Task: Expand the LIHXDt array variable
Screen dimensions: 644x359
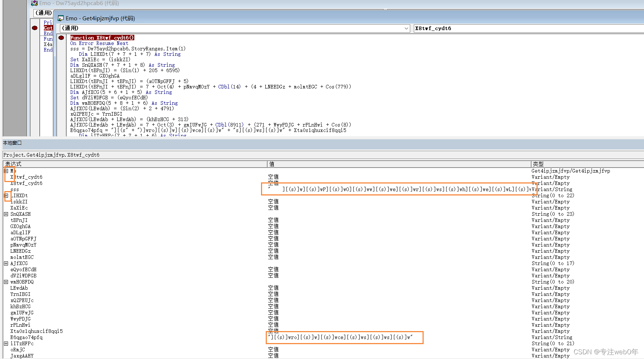Action: [x=6, y=195]
